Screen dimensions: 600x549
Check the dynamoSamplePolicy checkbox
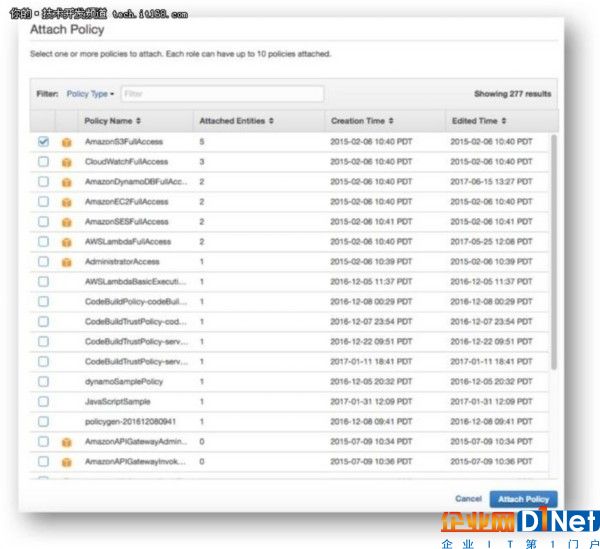44,381
